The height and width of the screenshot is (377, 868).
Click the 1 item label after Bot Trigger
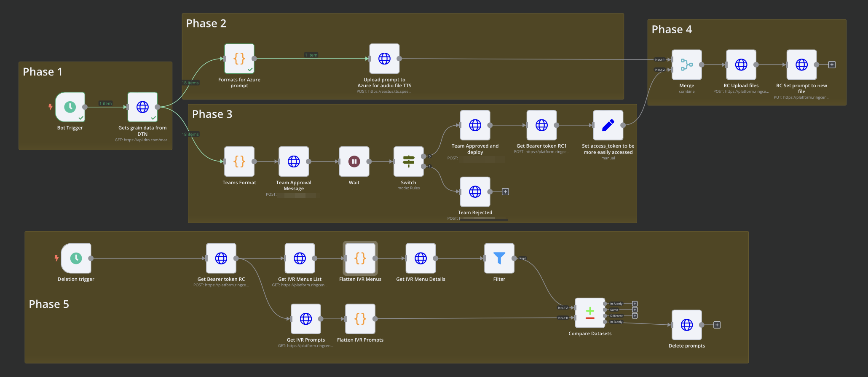pyautogui.click(x=106, y=103)
